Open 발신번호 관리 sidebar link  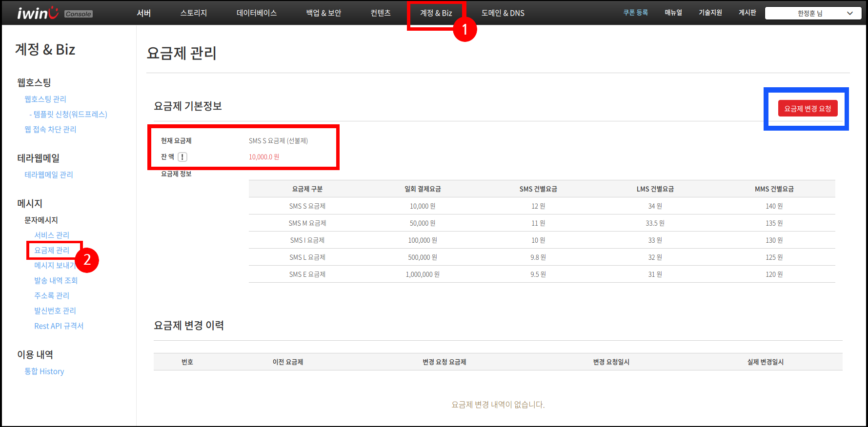pyautogui.click(x=55, y=311)
